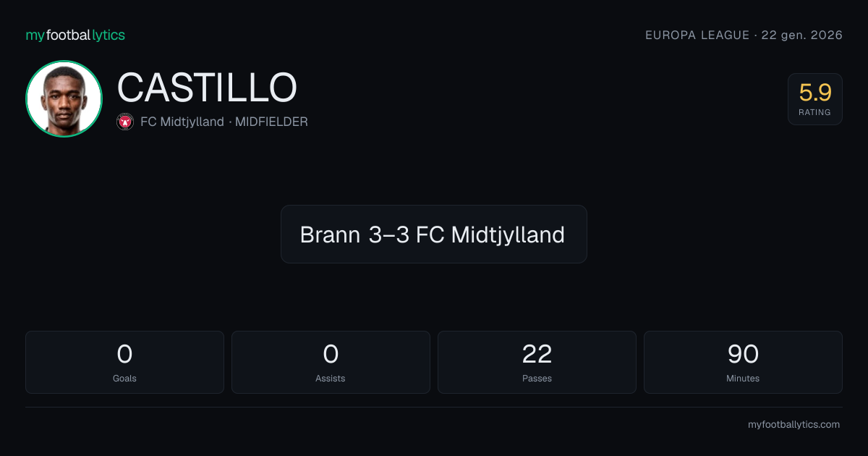Click the RATING label under the score
The height and width of the screenshot is (456, 868).
point(815,112)
